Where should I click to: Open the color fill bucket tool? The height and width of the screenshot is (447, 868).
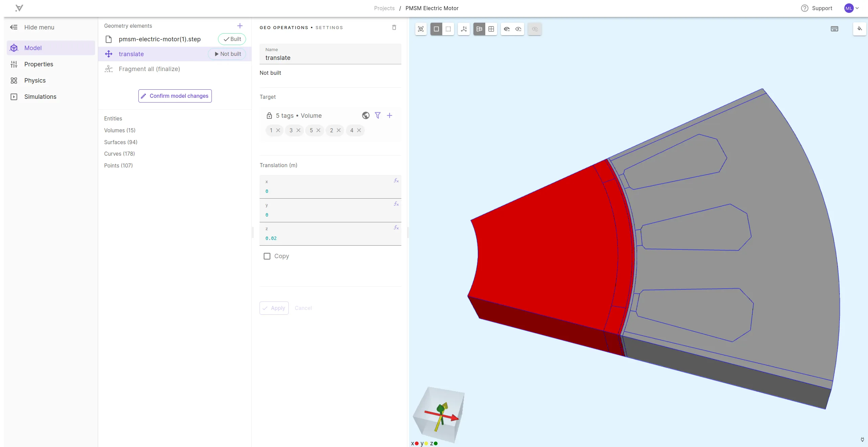(x=860, y=29)
